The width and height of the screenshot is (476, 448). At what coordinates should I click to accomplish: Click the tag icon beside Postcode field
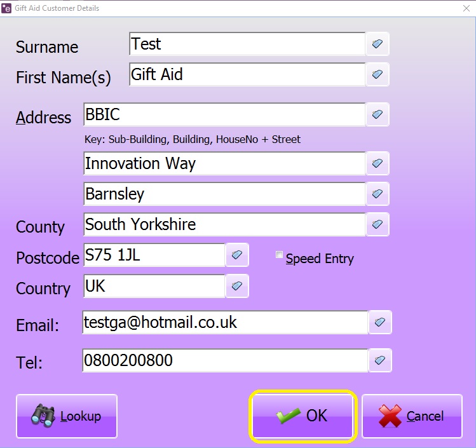pos(237,255)
